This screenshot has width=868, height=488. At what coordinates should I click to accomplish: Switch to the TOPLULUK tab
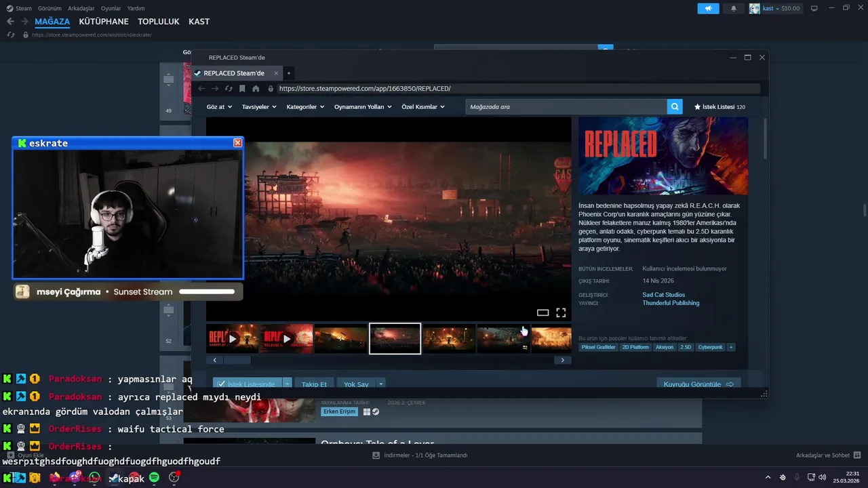(x=159, y=22)
